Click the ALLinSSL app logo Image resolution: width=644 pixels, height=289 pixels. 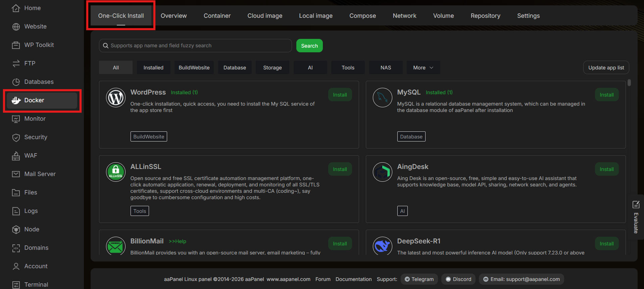click(116, 172)
